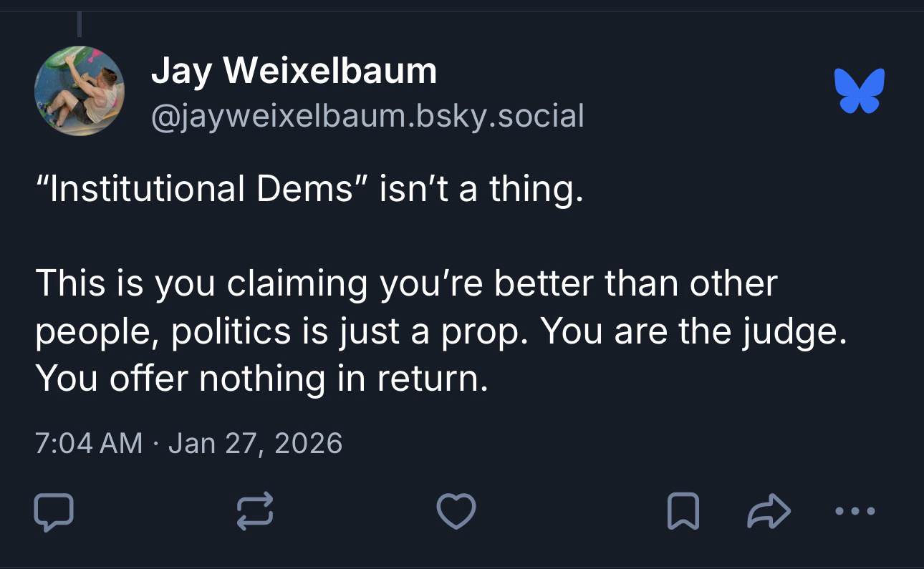
Task: Open the repost arrows menu
Action: tap(254, 512)
